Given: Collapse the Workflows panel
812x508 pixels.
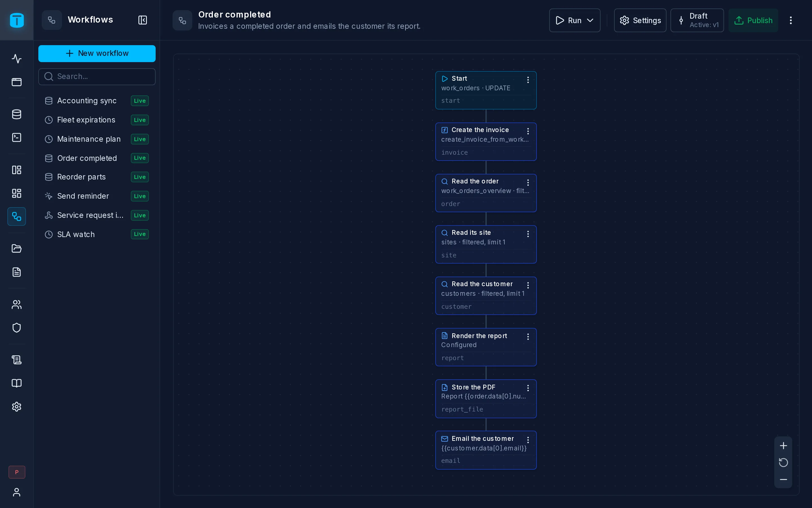Looking at the screenshot, I should point(143,20).
